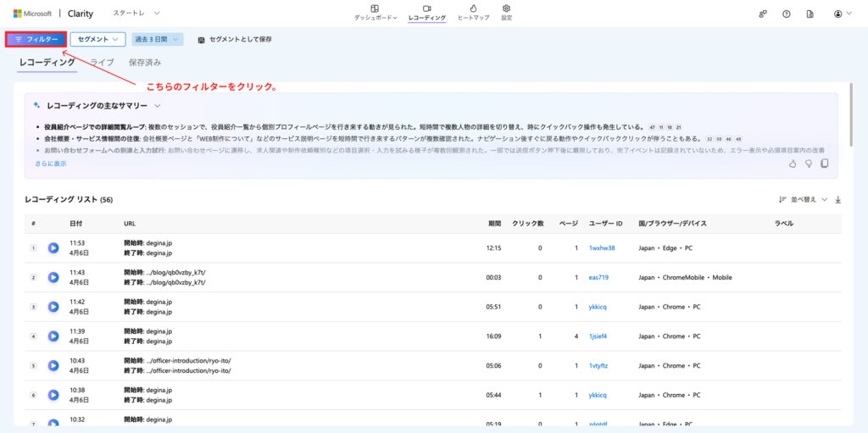Download the recording list with the download icon
Image resolution: width=868 pixels, height=433 pixels.
[838, 200]
